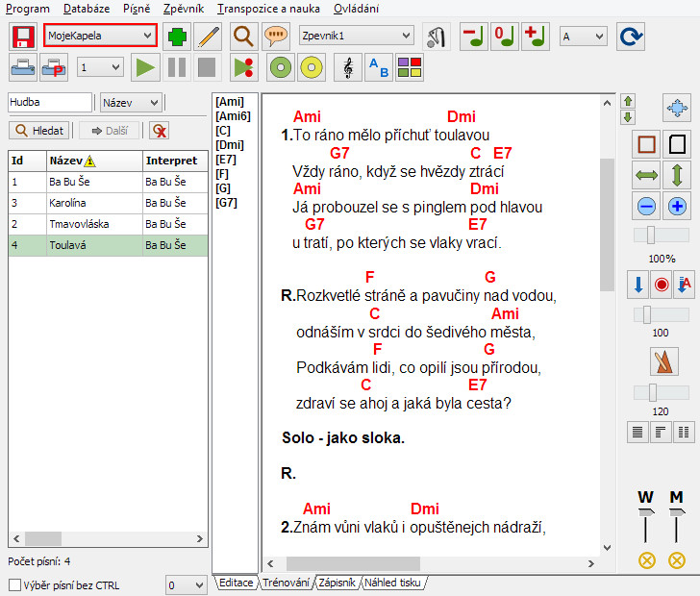Switch to the Náhled tisku tab

392,583
